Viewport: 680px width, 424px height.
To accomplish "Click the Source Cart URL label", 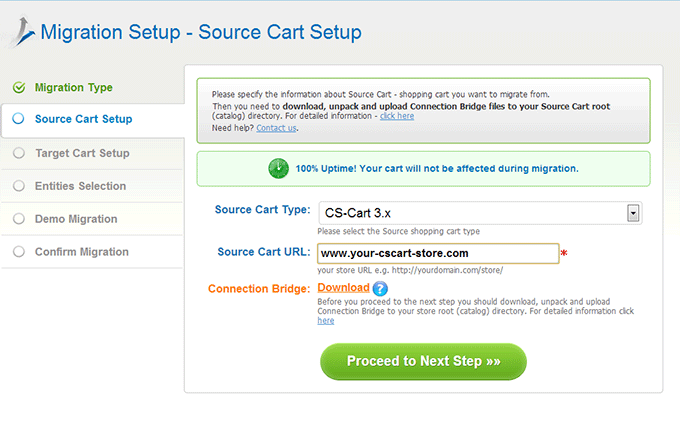I will coord(264,252).
